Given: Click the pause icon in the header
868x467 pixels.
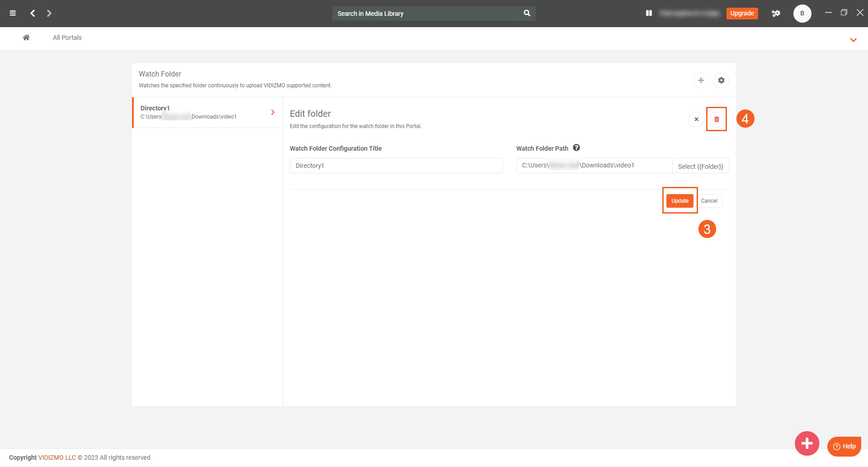Looking at the screenshot, I should coord(649,13).
